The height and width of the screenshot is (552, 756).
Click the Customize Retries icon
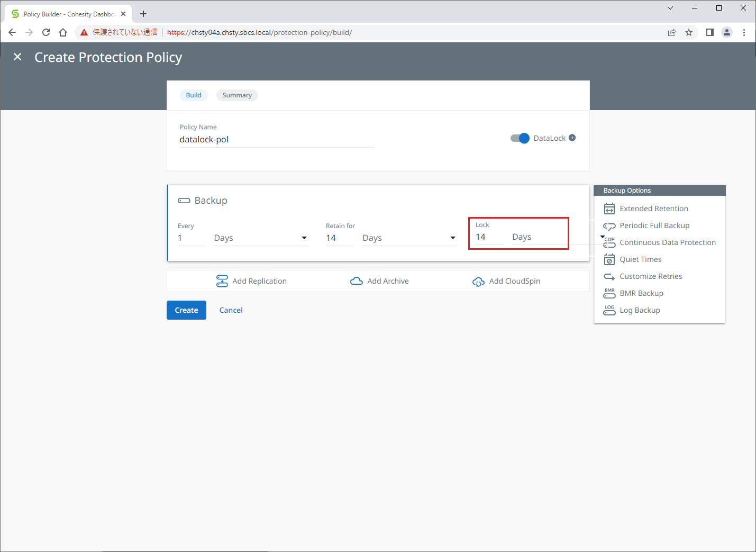(x=609, y=276)
